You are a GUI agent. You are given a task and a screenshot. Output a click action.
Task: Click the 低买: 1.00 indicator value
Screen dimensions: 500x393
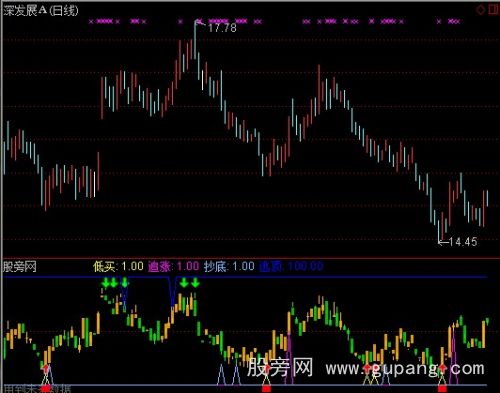click(118, 267)
